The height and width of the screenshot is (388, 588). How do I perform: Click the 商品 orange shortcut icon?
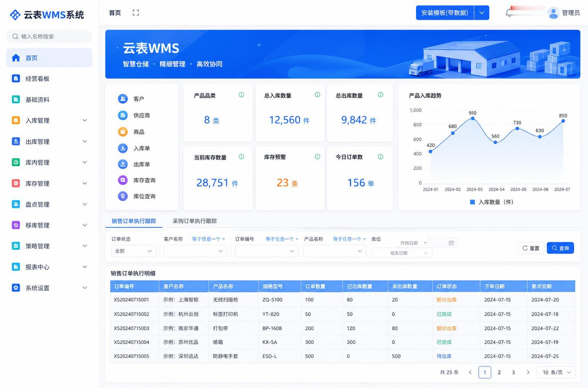pyautogui.click(x=123, y=132)
